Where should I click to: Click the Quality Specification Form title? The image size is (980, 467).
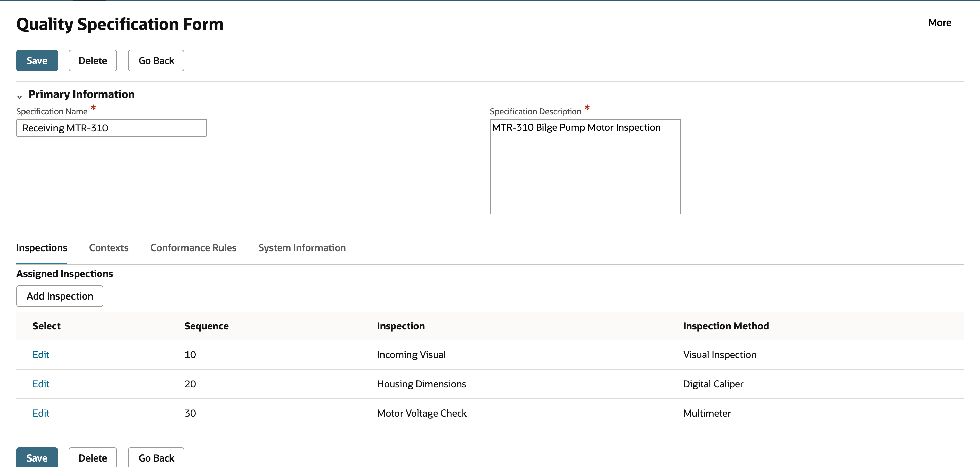tap(120, 24)
